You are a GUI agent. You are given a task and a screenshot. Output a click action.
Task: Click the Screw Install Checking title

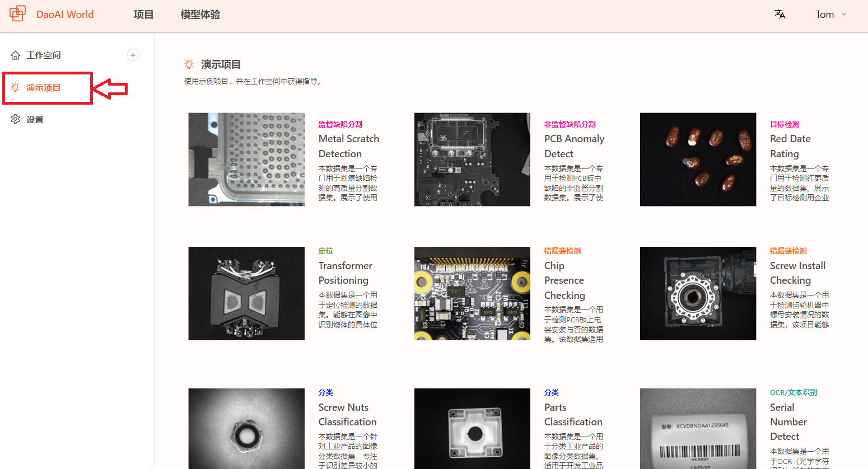click(797, 273)
